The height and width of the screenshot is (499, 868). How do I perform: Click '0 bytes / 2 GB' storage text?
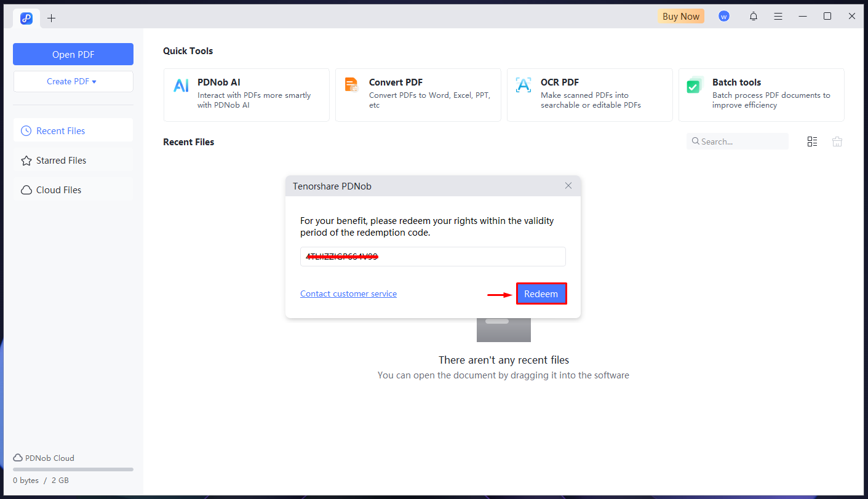pyautogui.click(x=41, y=480)
